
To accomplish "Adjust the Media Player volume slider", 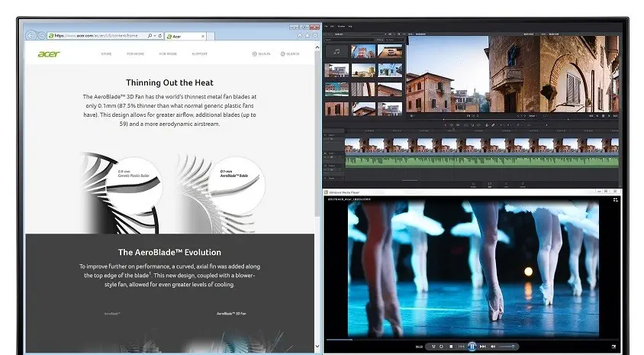I will tap(507, 347).
